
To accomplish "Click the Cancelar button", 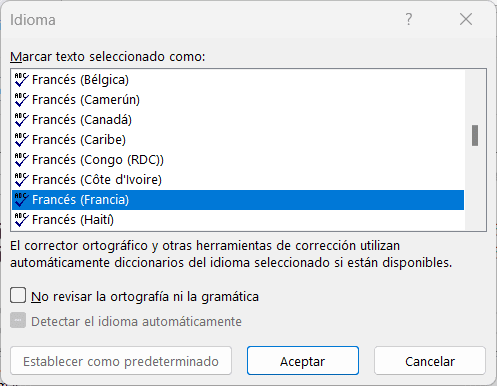I will (x=430, y=361).
